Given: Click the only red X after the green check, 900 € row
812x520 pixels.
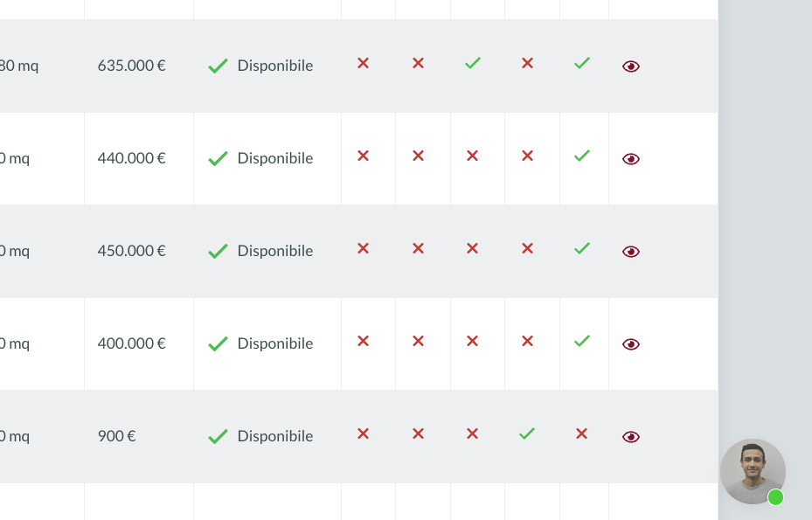Looking at the screenshot, I should click(581, 433).
